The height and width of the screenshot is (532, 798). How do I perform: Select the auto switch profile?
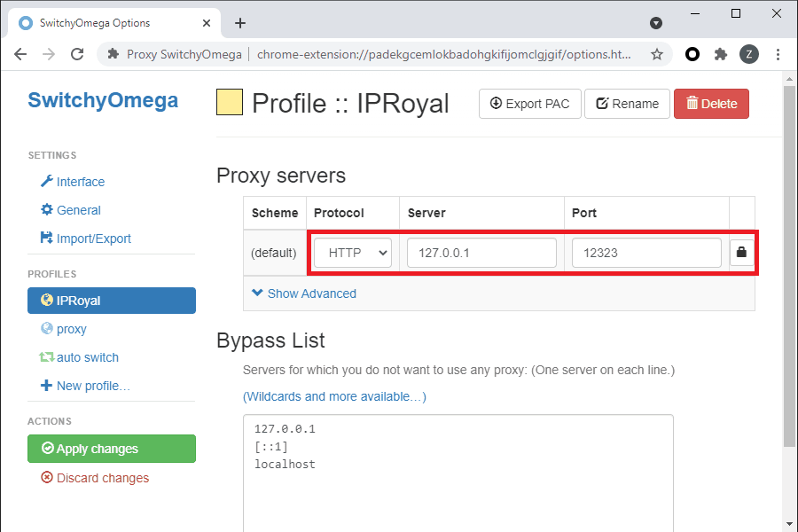tap(79, 357)
